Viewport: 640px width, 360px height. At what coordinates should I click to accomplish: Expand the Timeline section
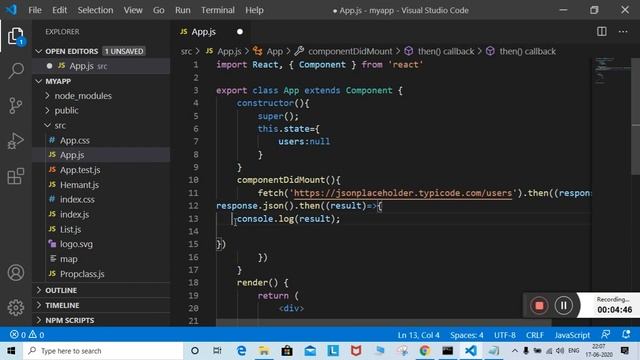(x=39, y=305)
